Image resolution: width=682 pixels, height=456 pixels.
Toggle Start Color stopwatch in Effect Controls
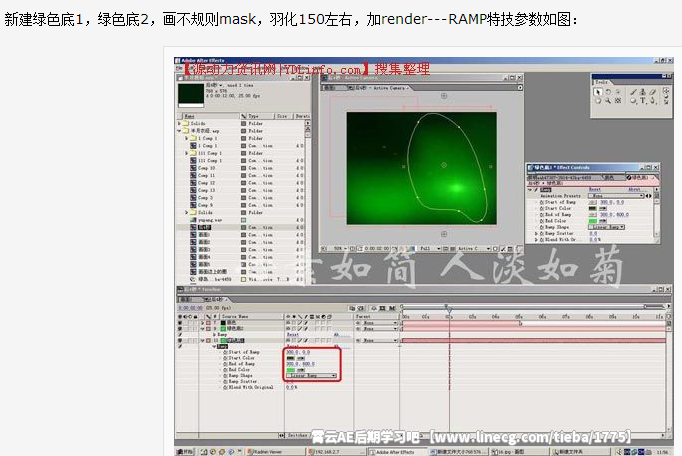pos(542,208)
